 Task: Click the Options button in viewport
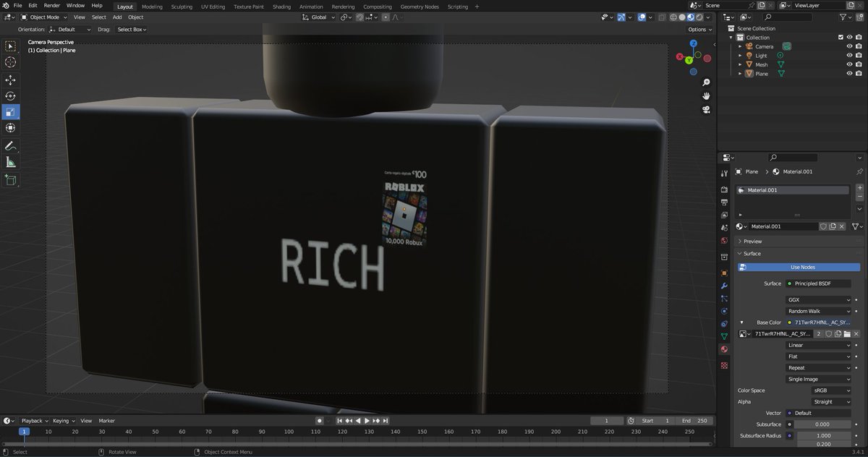pos(699,30)
